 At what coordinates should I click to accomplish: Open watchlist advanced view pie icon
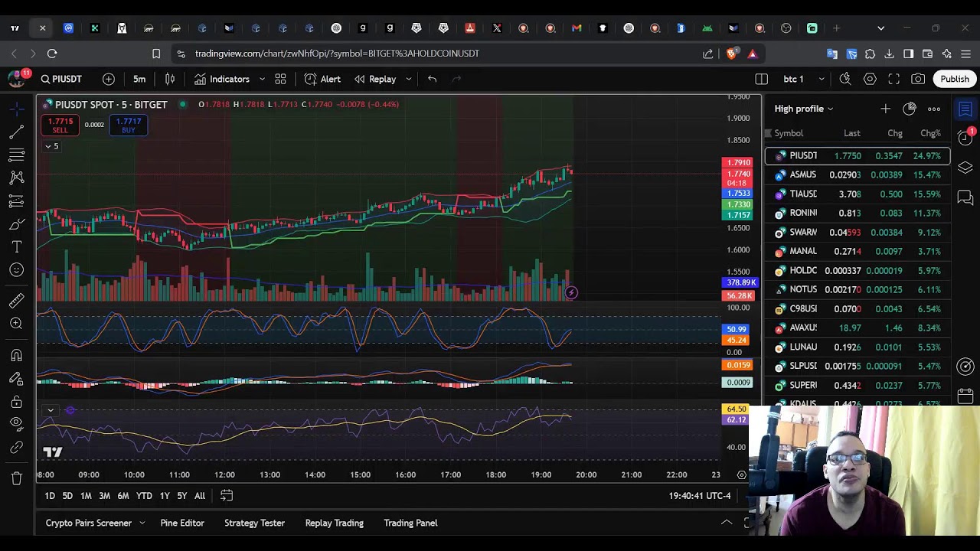click(x=910, y=109)
